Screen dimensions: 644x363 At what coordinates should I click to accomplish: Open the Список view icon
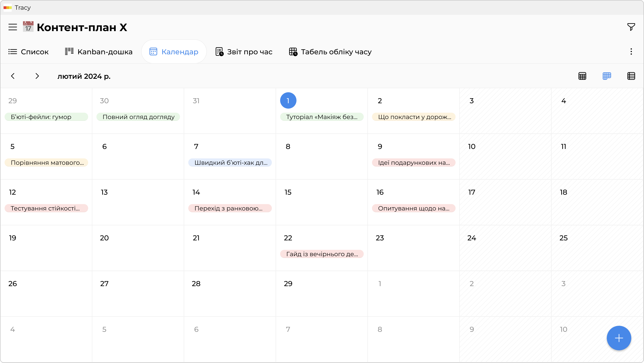pos(13,51)
